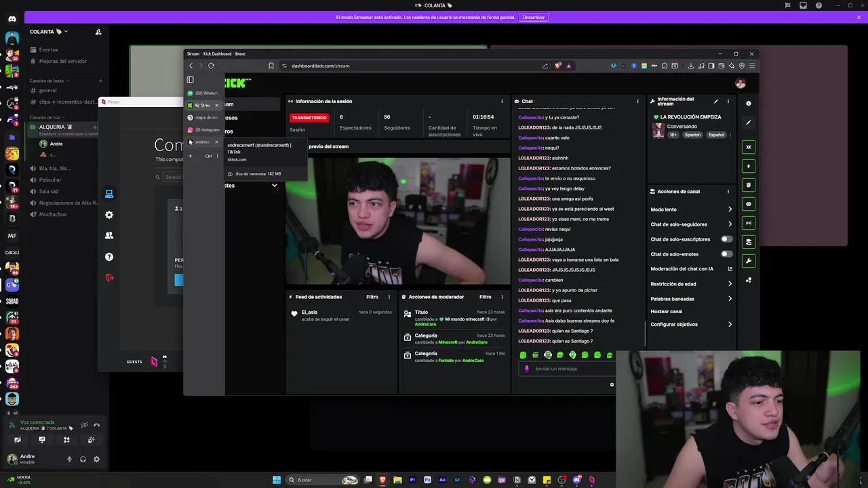Turn on Discord camera

point(18,440)
